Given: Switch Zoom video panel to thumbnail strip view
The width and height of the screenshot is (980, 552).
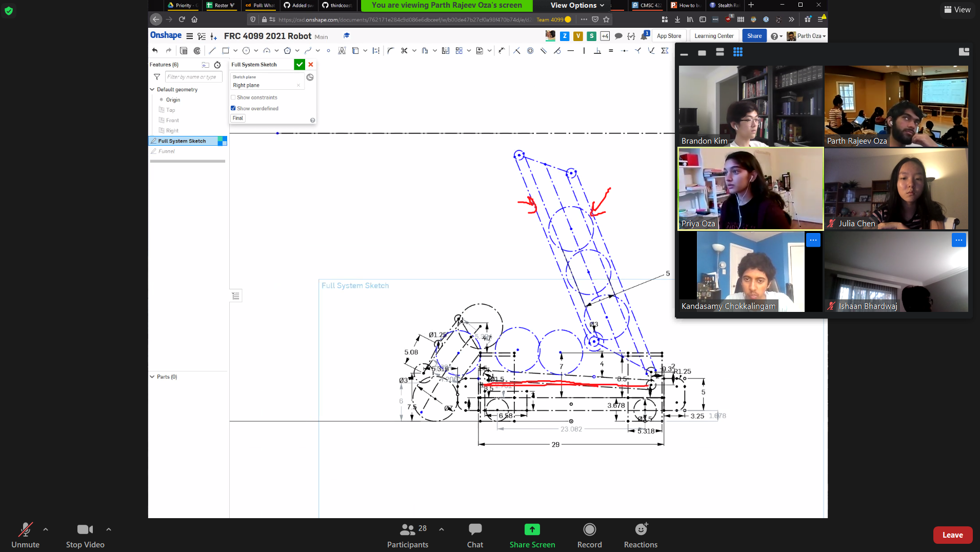Looking at the screenshot, I should [x=720, y=52].
